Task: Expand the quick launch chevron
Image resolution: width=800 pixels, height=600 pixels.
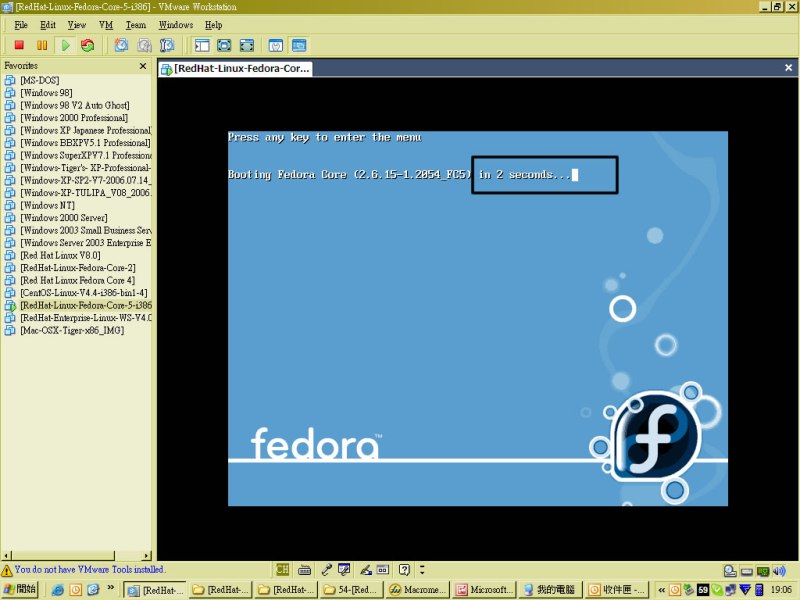Action: [110, 588]
